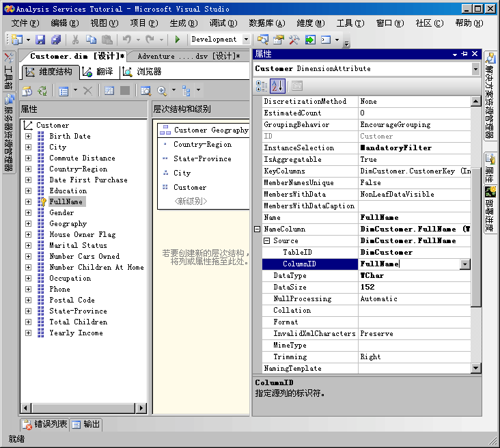Collapse the Source property node
Image resolution: width=500 pixels, height=448 pixels.
tap(267, 241)
